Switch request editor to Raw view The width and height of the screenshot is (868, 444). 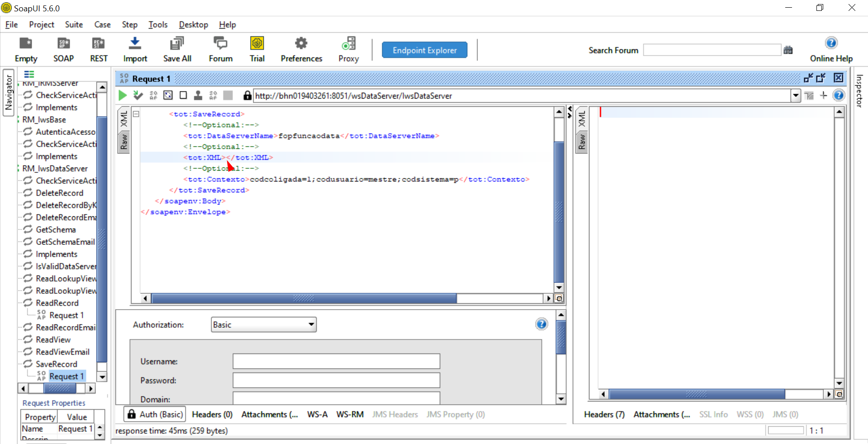point(124,142)
